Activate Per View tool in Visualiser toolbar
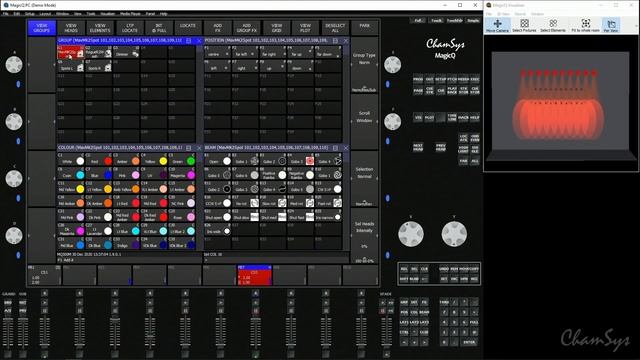The height and width of the screenshot is (360, 640). (611, 25)
